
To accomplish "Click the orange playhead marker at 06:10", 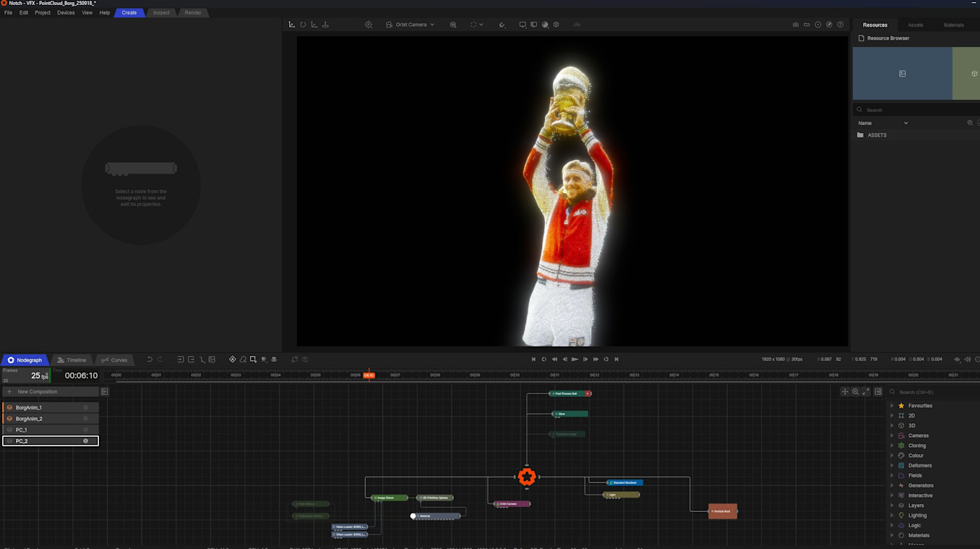I will click(369, 375).
